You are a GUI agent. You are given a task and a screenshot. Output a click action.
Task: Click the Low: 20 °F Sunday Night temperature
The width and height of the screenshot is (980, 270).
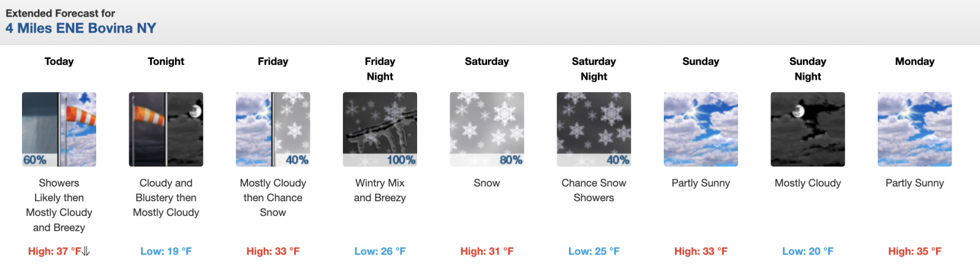[807, 251]
